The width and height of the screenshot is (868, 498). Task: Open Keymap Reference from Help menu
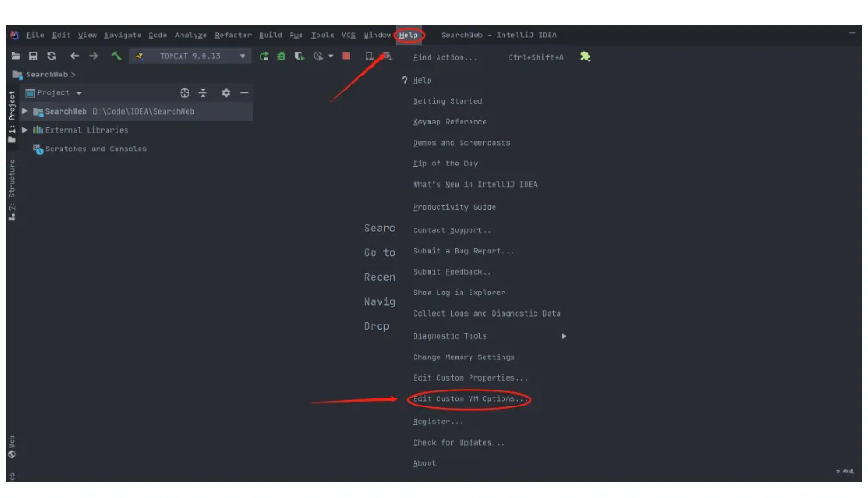coord(449,122)
